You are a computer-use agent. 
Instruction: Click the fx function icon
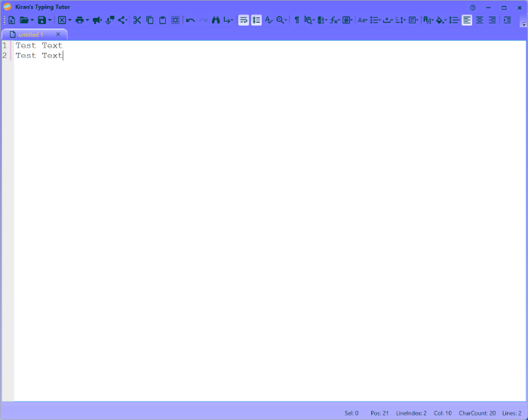coord(333,20)
